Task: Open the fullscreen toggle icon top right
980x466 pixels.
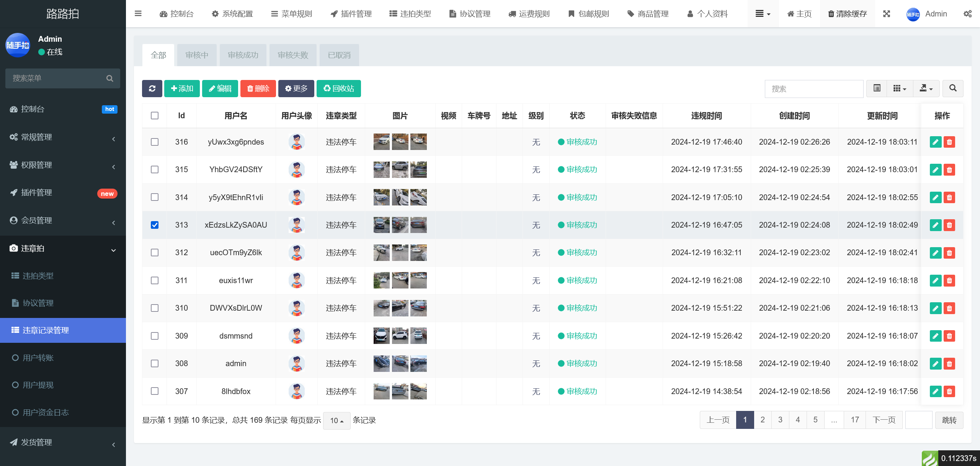Action: point(887,14)
